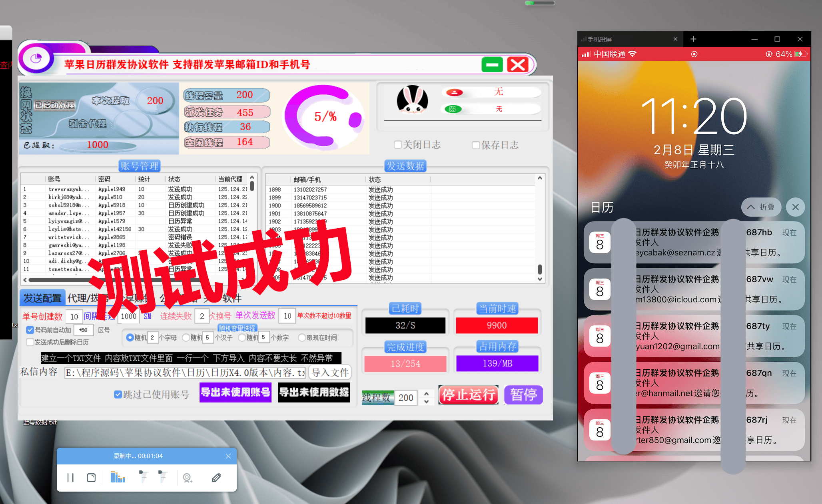Click the +86 area code field
The image size is (822, 504).
(x=83, y=330)
